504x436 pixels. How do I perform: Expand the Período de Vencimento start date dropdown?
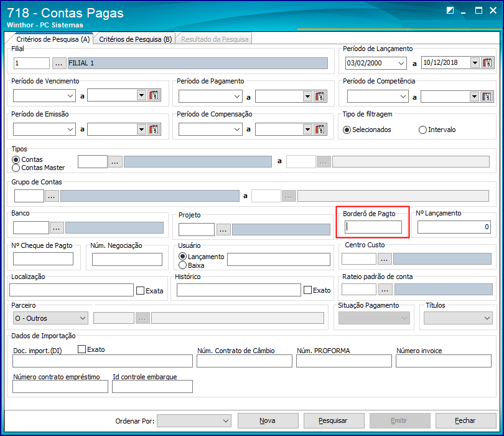[x=70, y=95]
